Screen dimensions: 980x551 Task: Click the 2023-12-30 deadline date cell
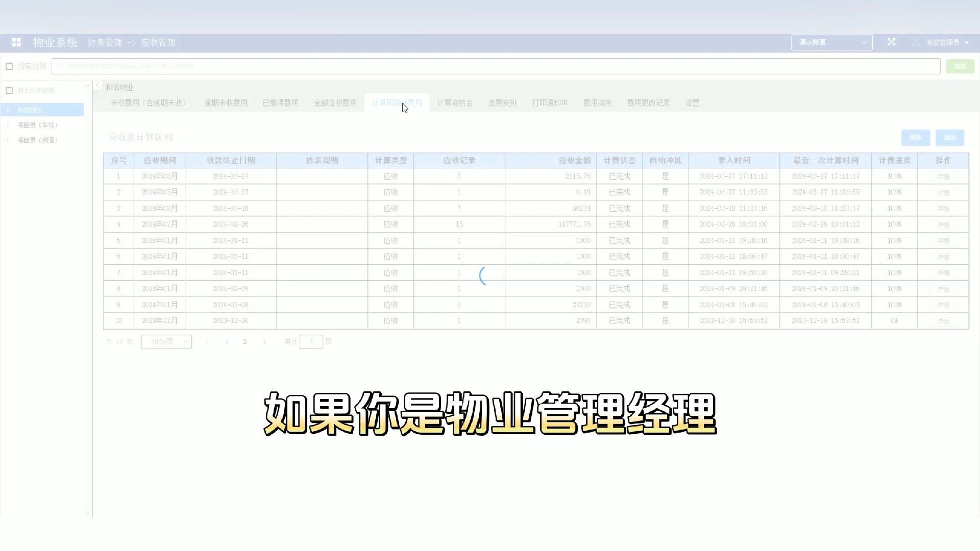231,321
